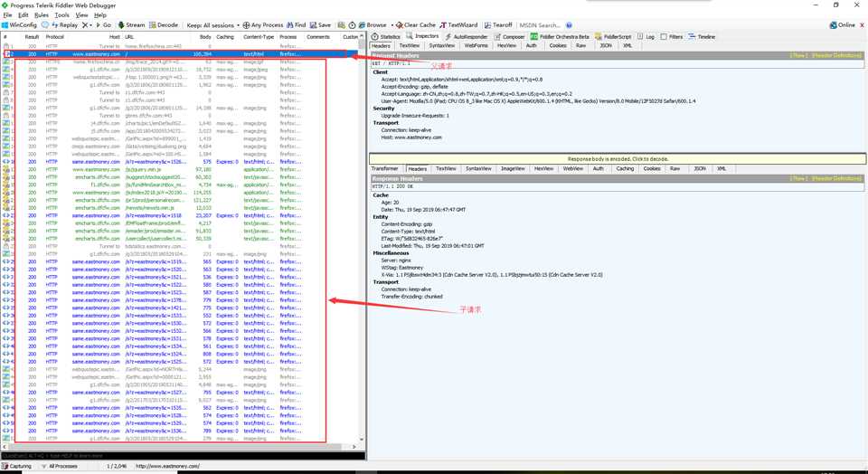Replay the selected session
This screenshot has width=868, height=474.
pyautogui.click(x=65, y=25)
